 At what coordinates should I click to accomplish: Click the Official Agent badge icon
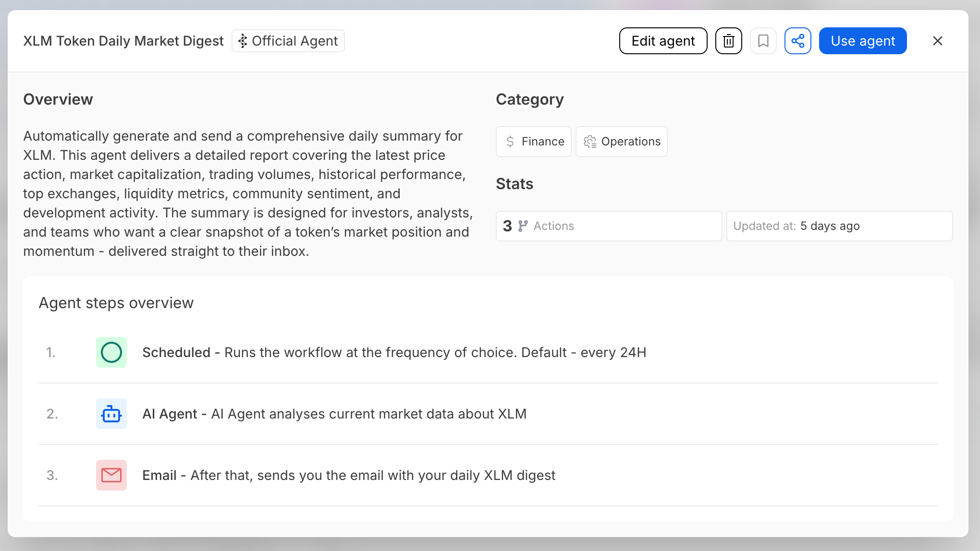coord(243,41)
